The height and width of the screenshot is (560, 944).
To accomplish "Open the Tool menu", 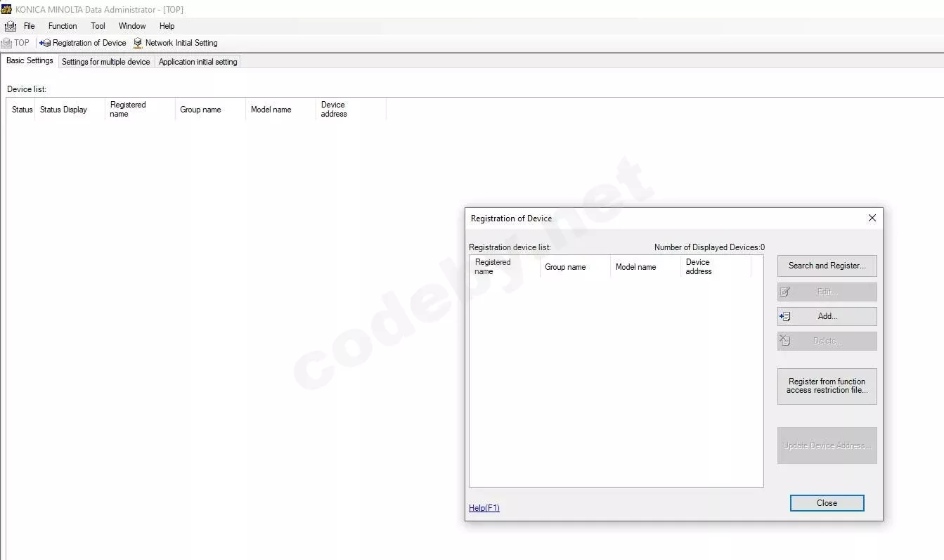I will pos(98,26).
